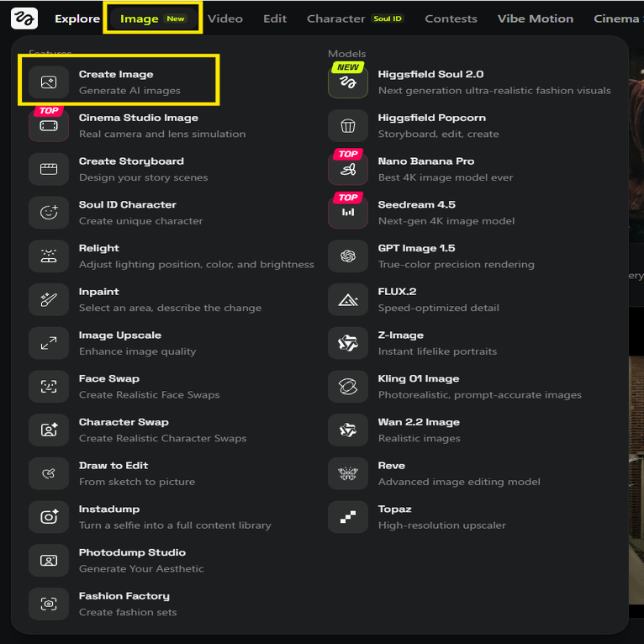
Task: Click the Seedream 4.5 icon
Action: click(348, 213)
